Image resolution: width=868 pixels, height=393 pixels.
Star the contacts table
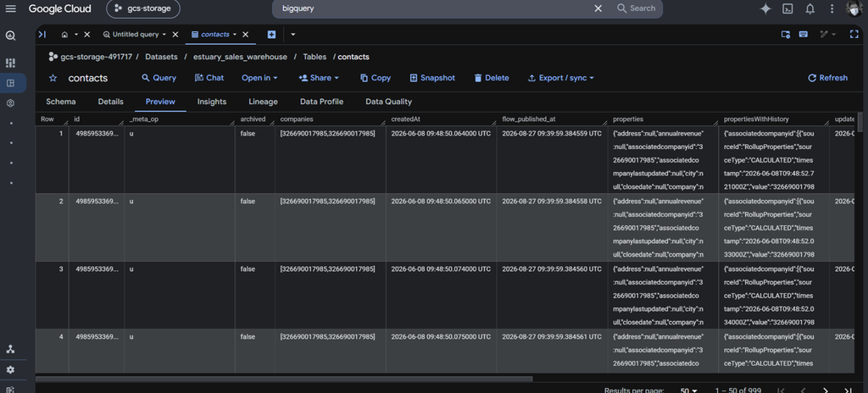coord(53,78)
